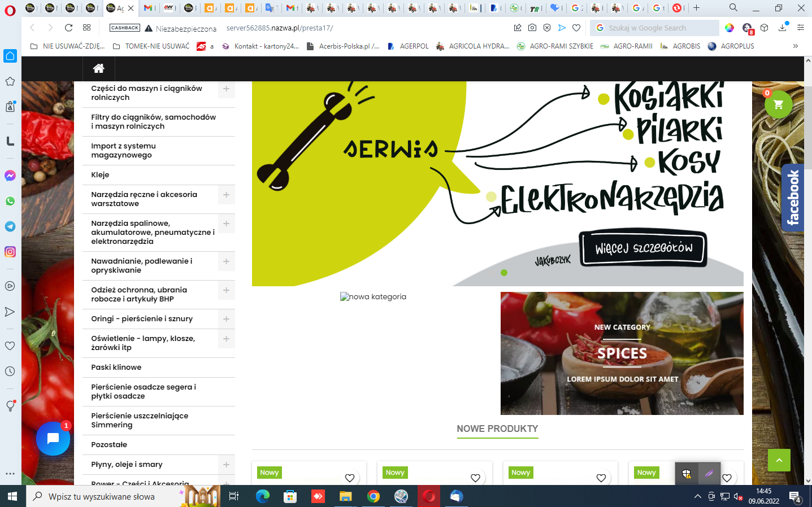Viewport: 812px width, 507px height.
Task: Expand Nawadnianie, podlewanie i opryskiwanie
Action: [x=227, y=261]
